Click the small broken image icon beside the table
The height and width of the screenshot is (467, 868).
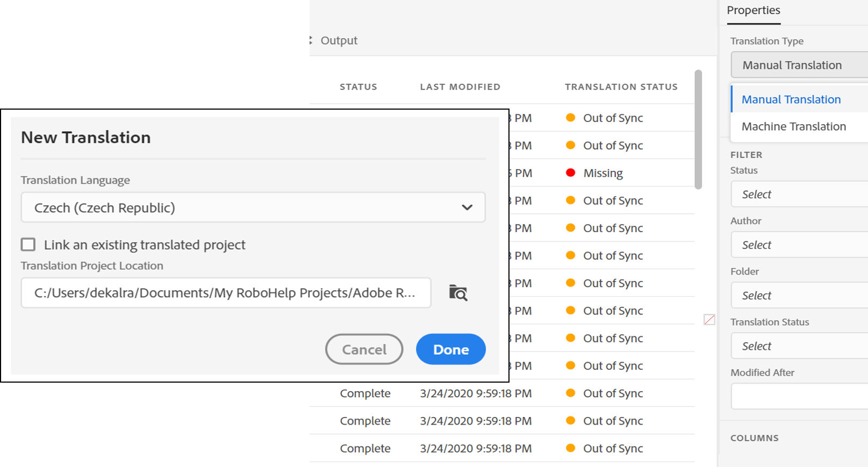pyautogui.click(x=709, y=320)
